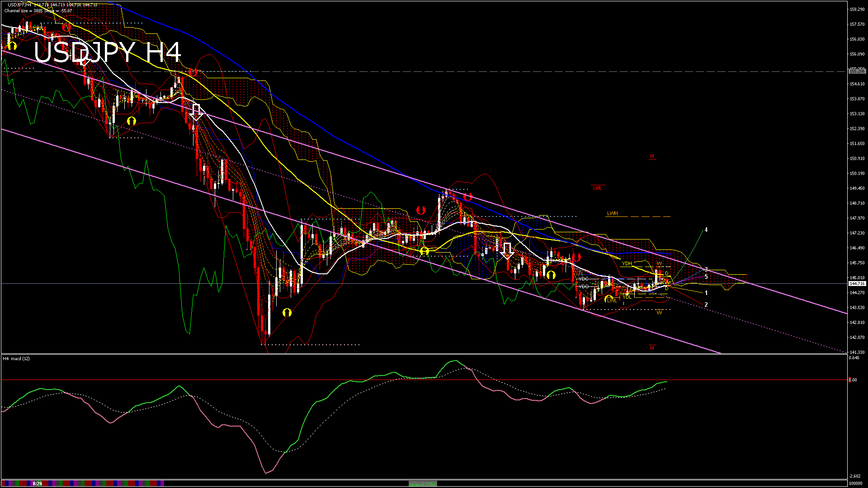Click projection line endpoint number 2
The width and height of the screenshot is (868, 488).
(x=706, y=305)
